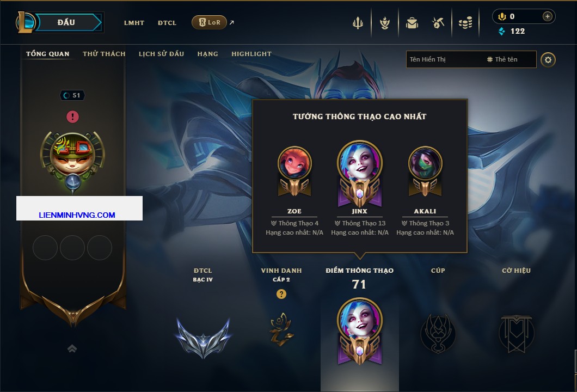Open the HẠNG tab
The height and width of the screenshot is (392, 577).
pos(207,54)
